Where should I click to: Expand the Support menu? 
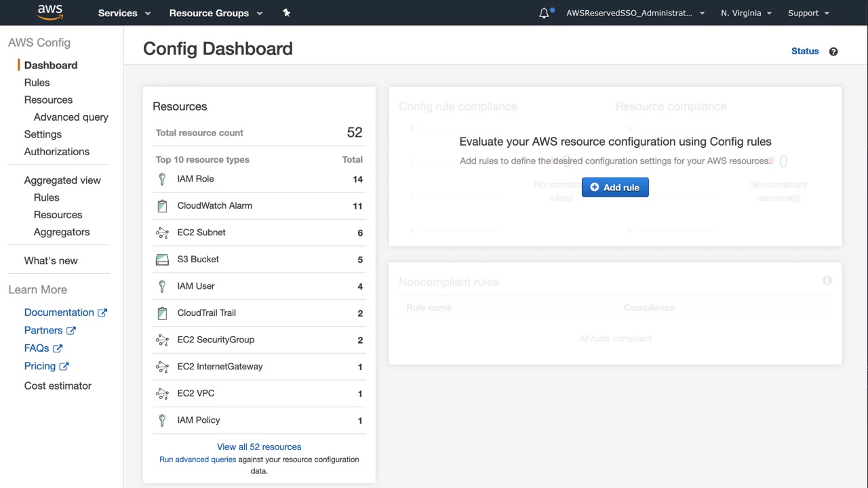808,13
